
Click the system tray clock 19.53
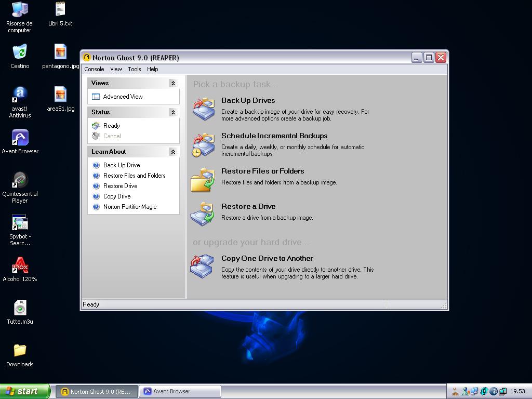click(x=518, y=392)
